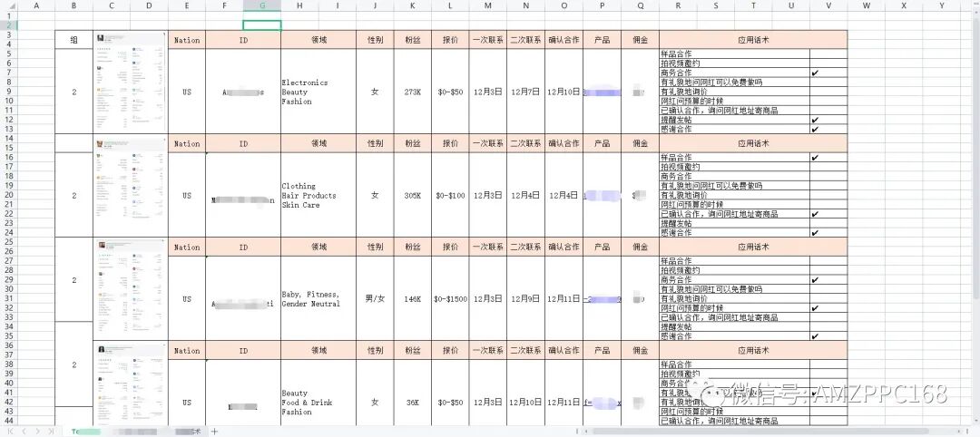Select the '12月10日' cell under 确认合作
The height and width of the screenshot is (437, 980).
click(x=563, y=92)
